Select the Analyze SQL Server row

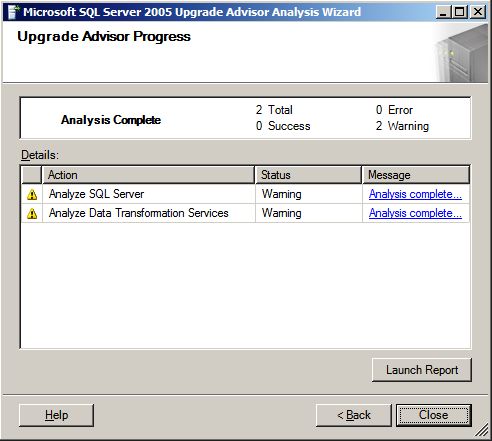click(x=245, y=194)
